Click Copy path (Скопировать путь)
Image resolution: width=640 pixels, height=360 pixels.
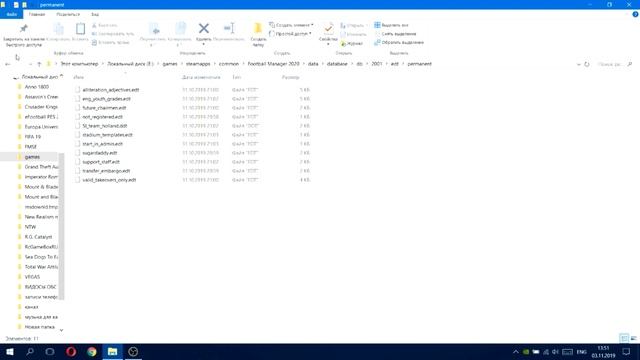click(x=113, y=34)
